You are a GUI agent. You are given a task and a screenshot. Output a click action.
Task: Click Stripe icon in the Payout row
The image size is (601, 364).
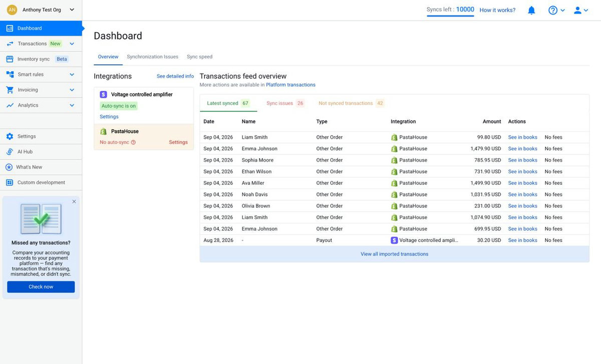click(394, 240)
